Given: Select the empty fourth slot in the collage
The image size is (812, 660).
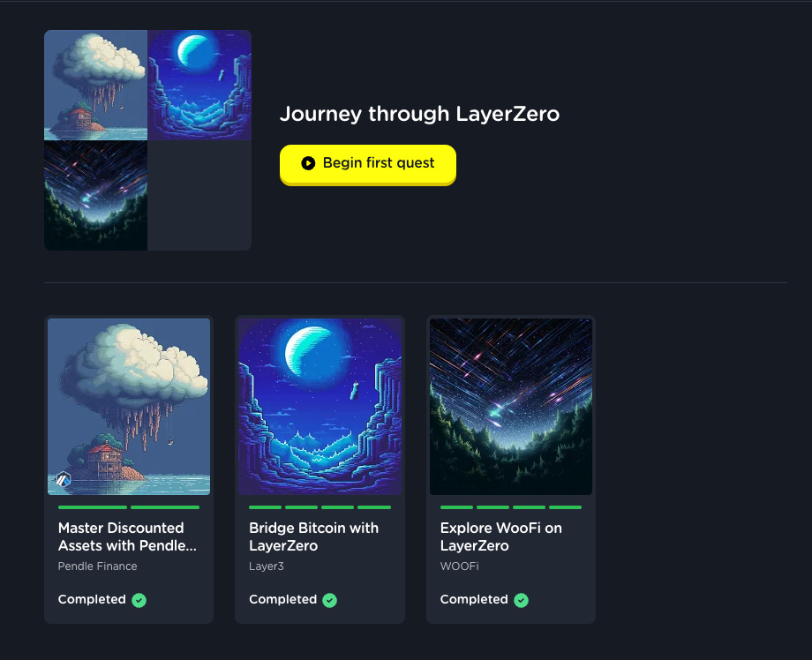Looking at the screenshot, I should coord(199,196).
